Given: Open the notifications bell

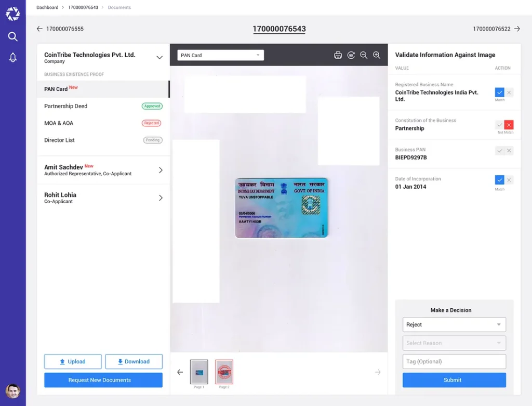Looking at the screenshot, I should click(x=13, y=58).
